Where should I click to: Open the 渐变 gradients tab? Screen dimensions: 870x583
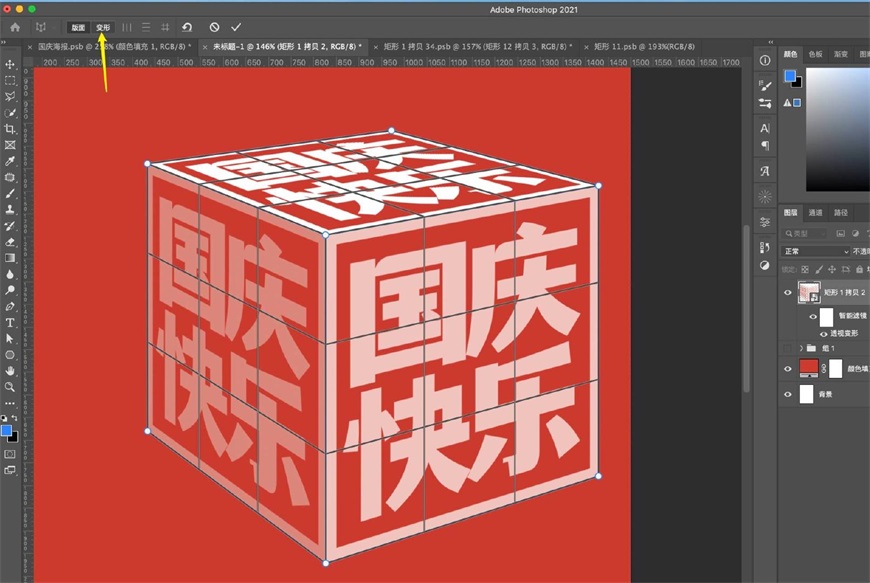841,54
